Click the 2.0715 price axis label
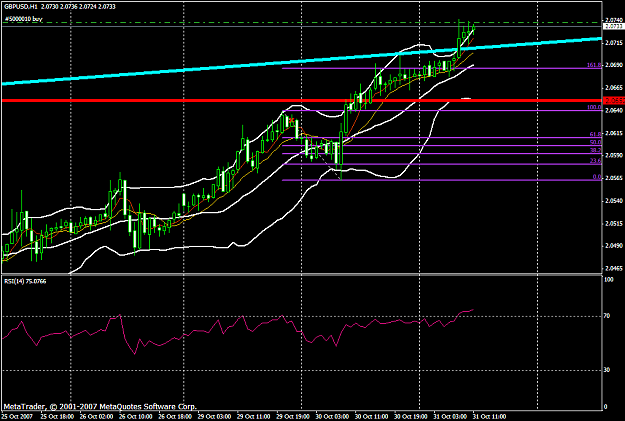This screenshot has height=421, width=625. point(614,42)
